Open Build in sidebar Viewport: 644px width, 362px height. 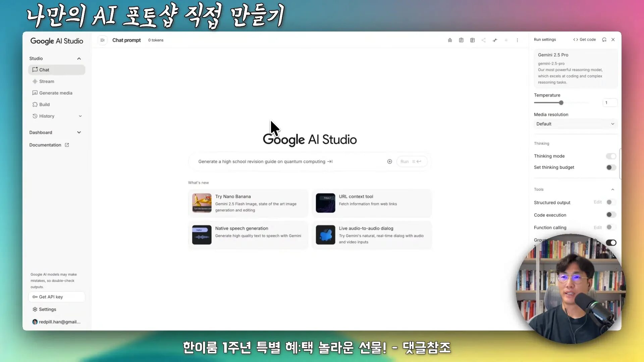(x=57, y=105)
